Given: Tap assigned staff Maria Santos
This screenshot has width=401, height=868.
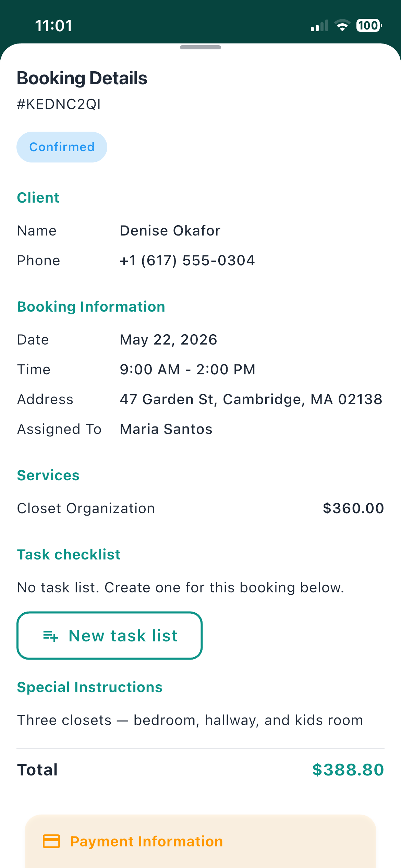Looking at the screenshot, I should pos(166,429).
